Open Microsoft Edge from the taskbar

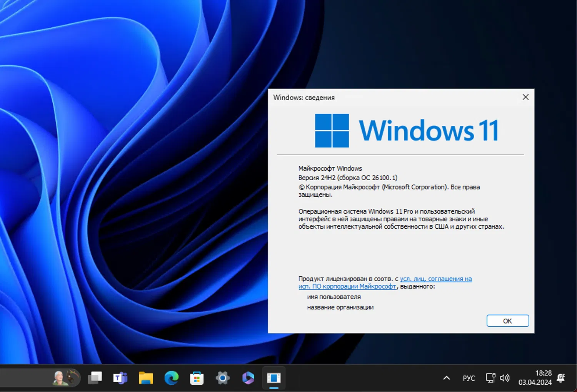pos(171,378)
